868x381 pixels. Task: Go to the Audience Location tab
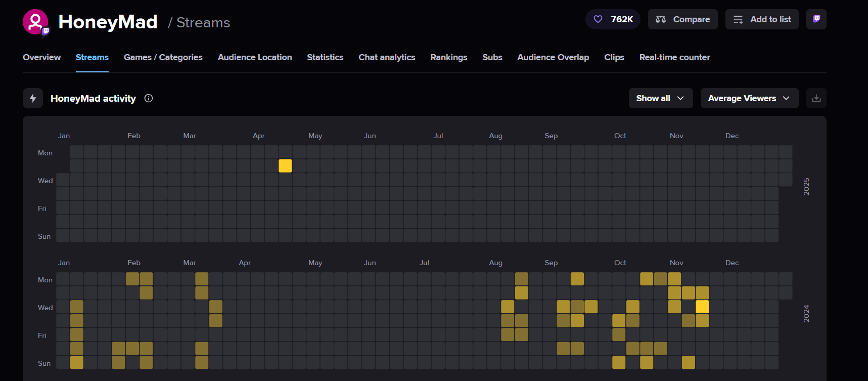(x=255, y=57)
